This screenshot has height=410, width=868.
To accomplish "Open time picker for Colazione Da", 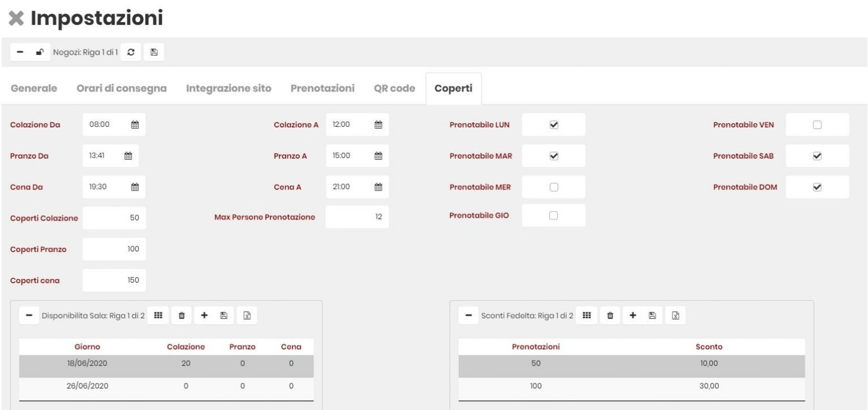I will (x=135, y=125).
